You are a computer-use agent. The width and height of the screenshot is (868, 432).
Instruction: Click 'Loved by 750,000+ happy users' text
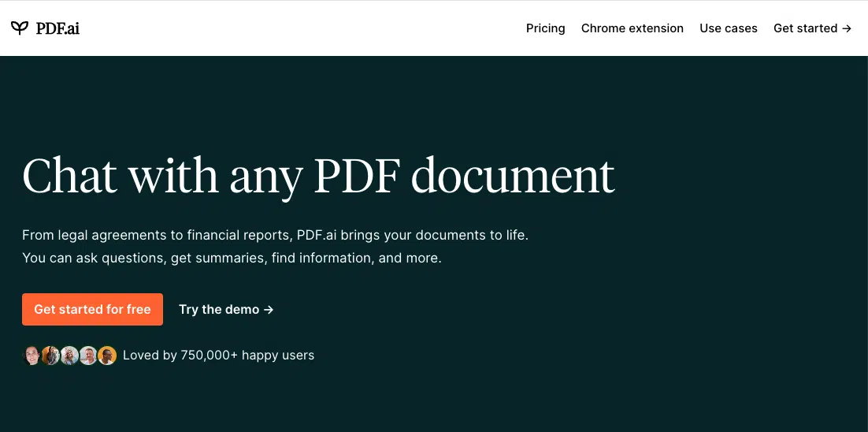point(219,355)
